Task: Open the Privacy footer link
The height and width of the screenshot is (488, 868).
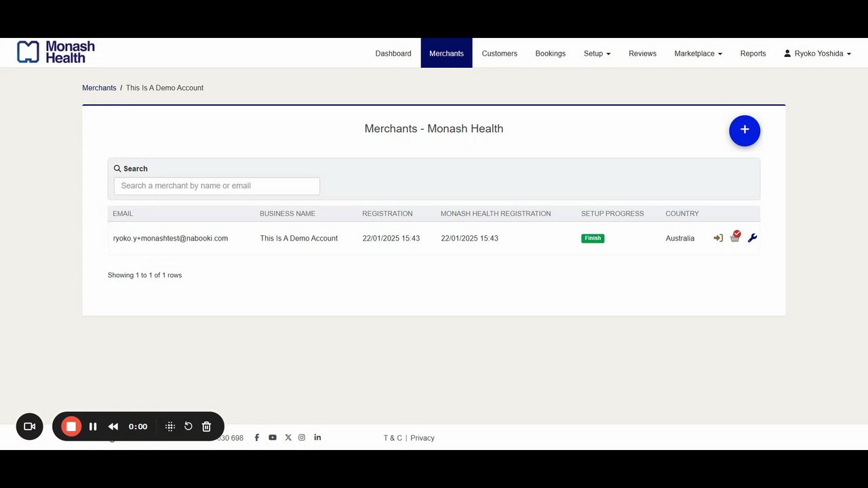Action: pyautogui.click(x=422, y=438)
